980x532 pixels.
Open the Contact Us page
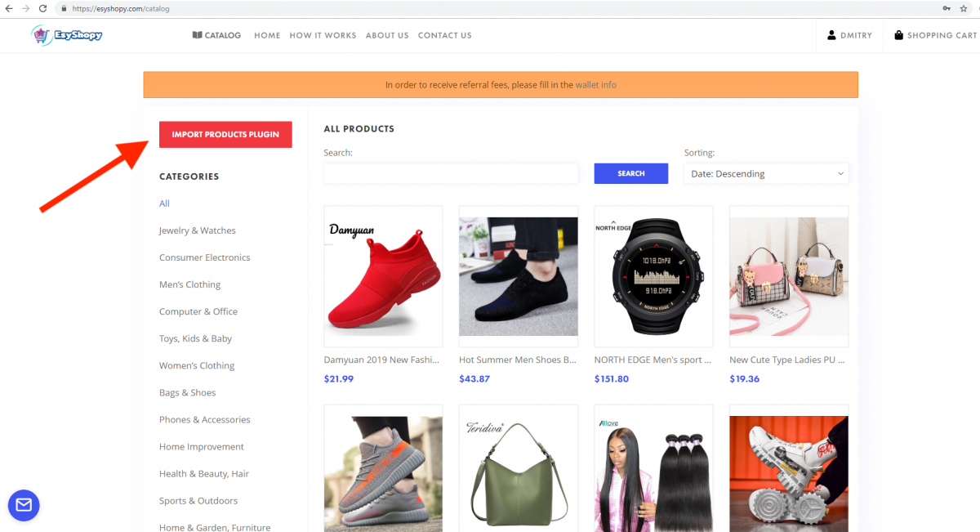click(445, 35)
